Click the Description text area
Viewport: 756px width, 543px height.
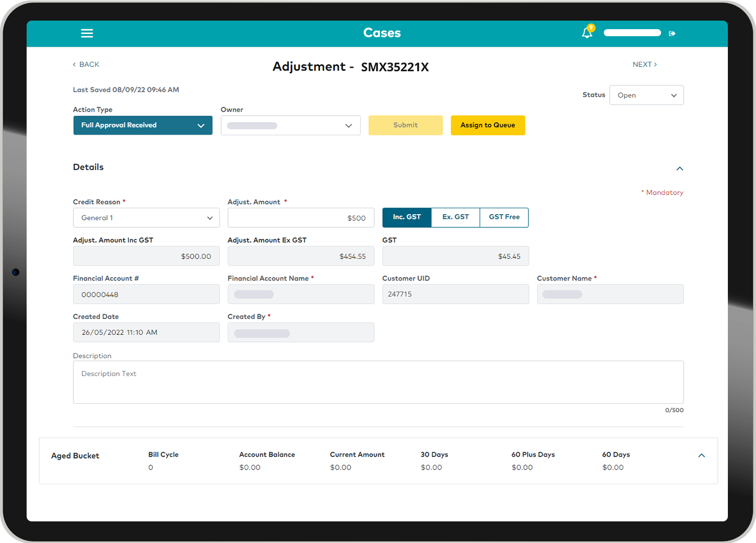click(x=378, y=382)
